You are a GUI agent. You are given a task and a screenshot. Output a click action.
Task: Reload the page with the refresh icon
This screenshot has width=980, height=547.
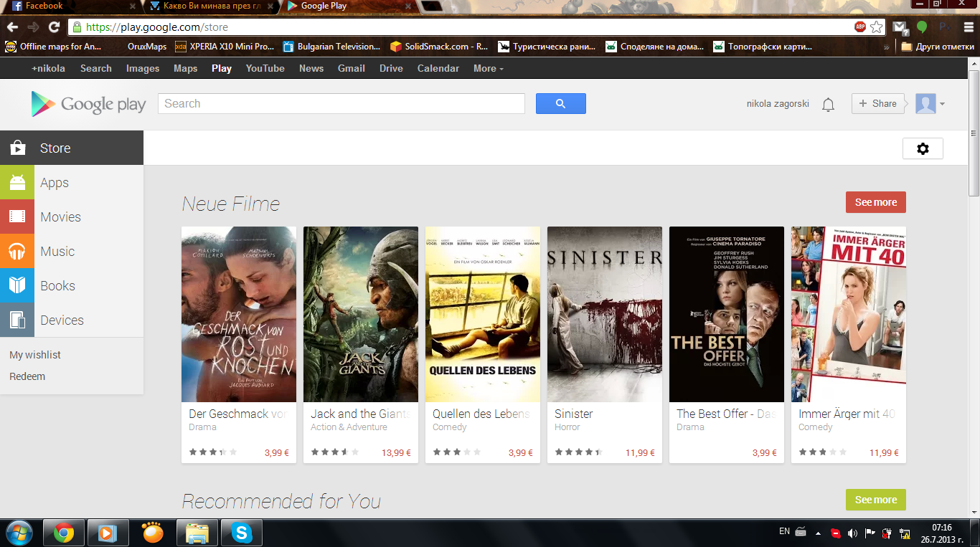coord(54,27)
